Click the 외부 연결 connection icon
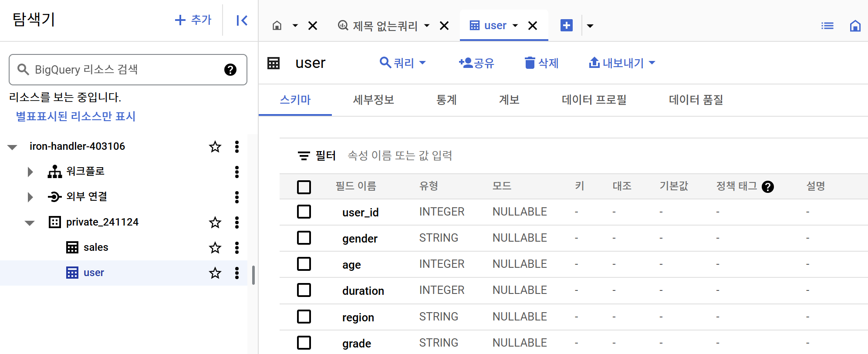Image resolution: width=868 pixels, height=354 pixels. pyautogui.click(x=55, y=197)
